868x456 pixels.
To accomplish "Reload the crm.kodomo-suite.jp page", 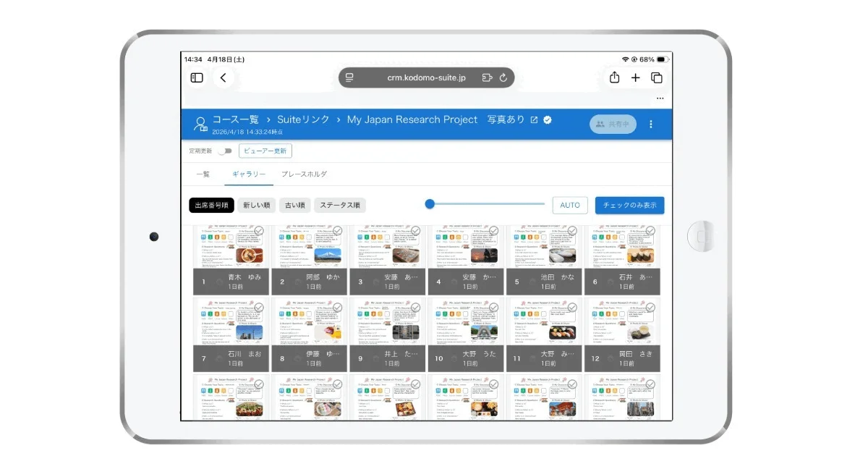I will [504, 77].
